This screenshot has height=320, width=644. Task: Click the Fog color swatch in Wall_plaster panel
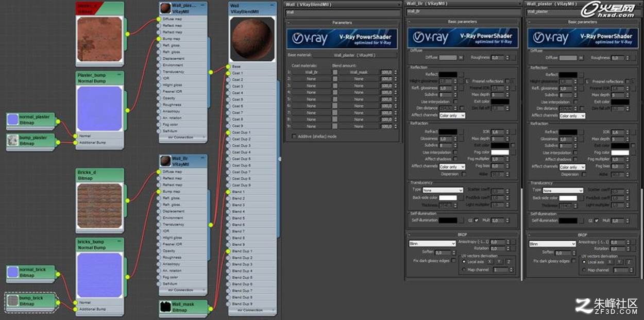tap(620, 153)
